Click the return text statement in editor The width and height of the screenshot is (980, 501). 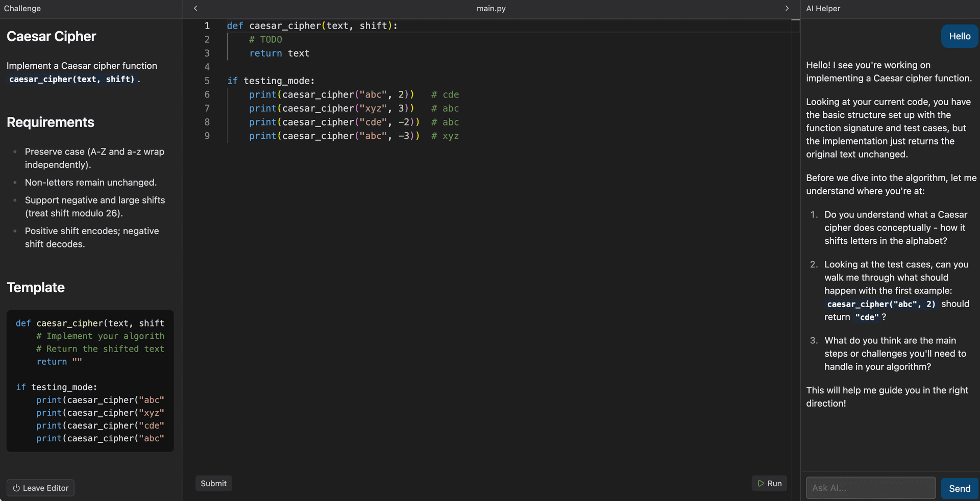279,53
